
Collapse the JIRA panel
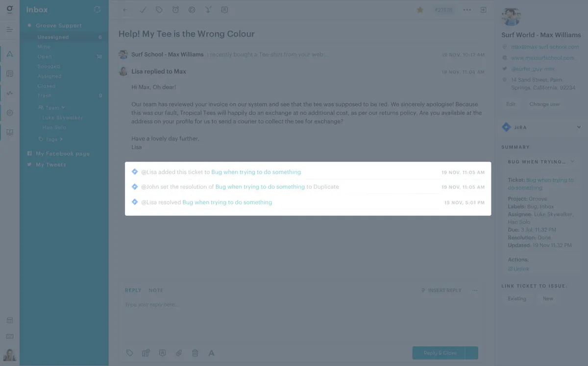tap(579, 127)
